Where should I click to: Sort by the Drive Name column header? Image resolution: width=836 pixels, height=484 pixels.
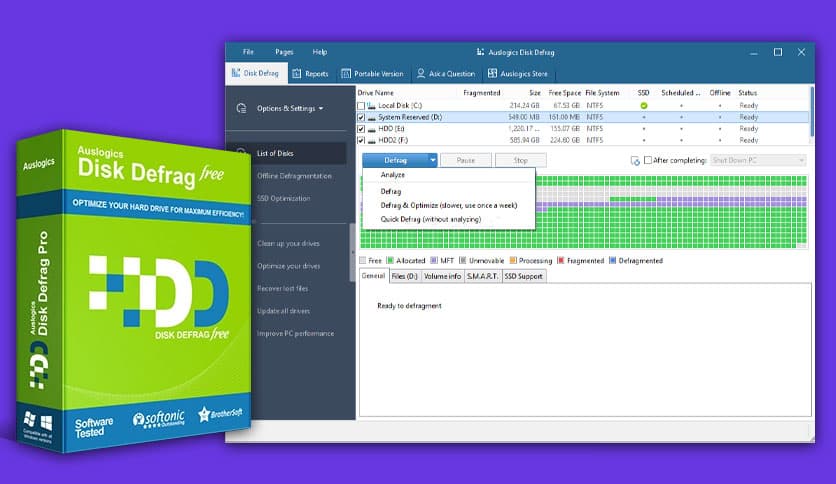375,93
